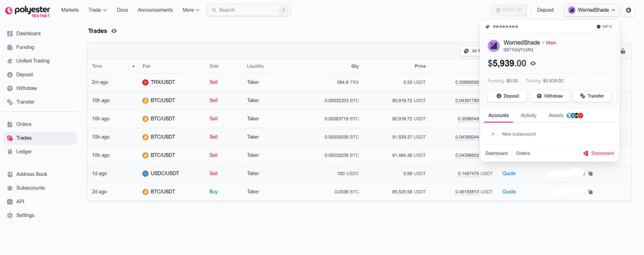Viewport: 644px width, 255px height.
Task: Click the sidebar Withdraw icon
Action: (x=10, y=88)
